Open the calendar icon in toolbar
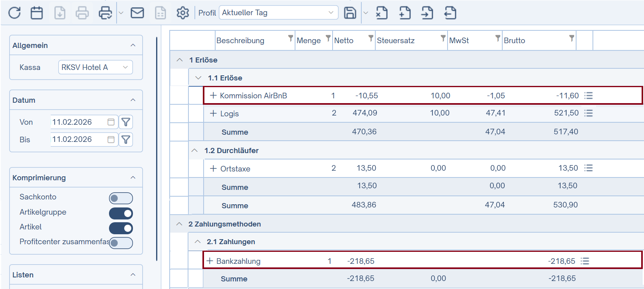This screenshot has height=289, width=644. (x=37, y=13)
